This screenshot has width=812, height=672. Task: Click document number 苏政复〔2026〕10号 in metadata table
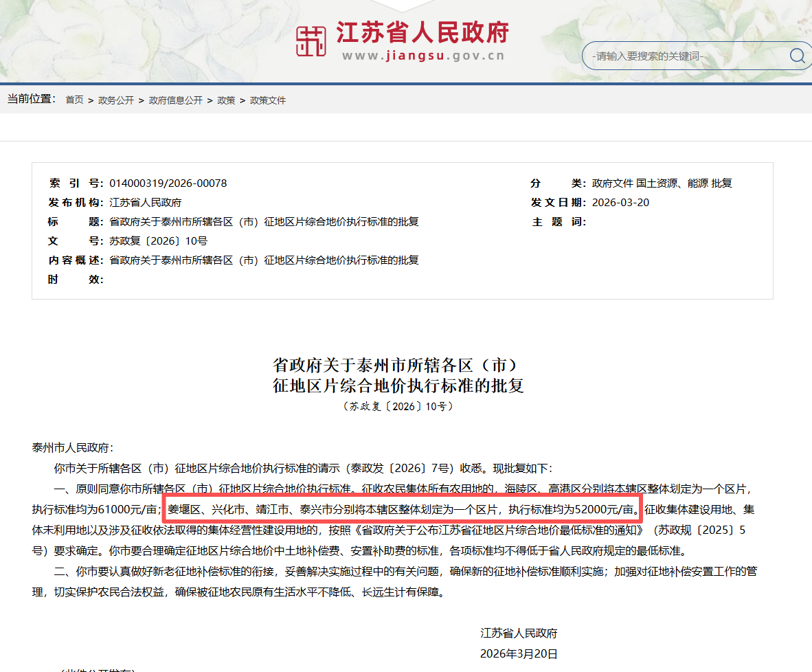(x=159, y=241)
